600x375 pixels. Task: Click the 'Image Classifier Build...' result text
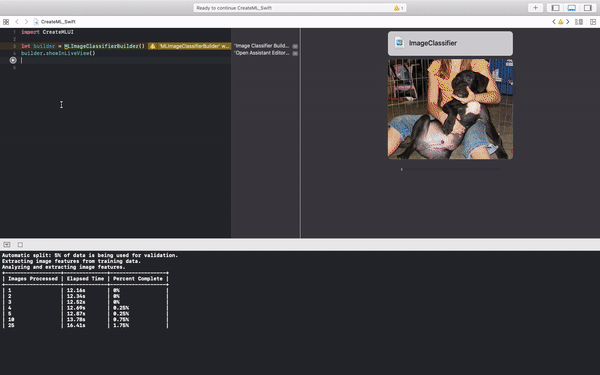pyautogui.click(x=262, y=46)
